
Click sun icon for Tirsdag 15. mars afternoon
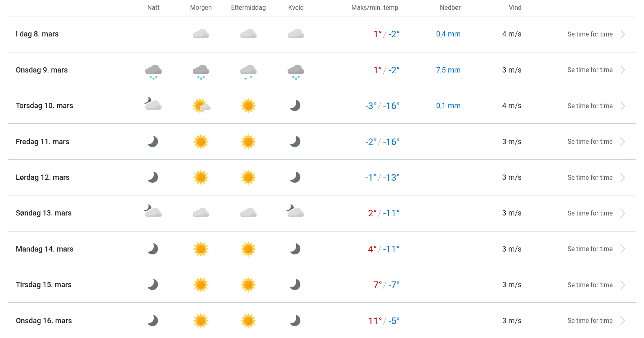click(248, 285)
